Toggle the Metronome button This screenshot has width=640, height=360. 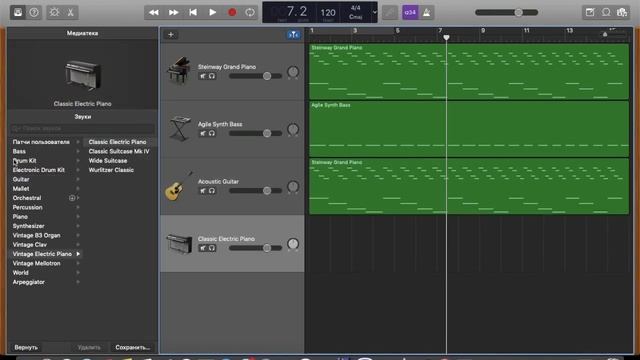tap(427, 12)
